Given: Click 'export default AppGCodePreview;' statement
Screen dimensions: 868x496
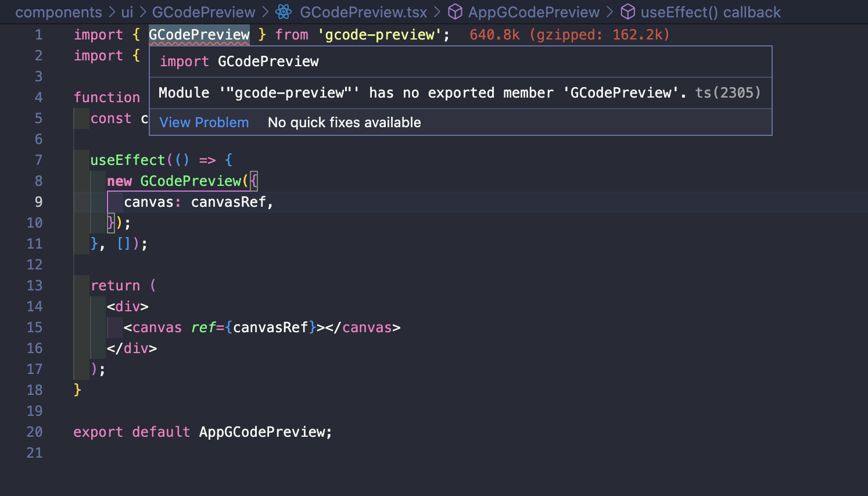Looking at the screenshot, I should point(203,432).
